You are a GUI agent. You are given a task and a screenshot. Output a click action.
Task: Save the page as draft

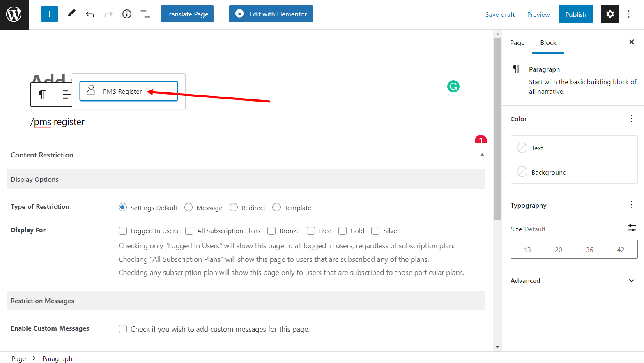[500, 14]
